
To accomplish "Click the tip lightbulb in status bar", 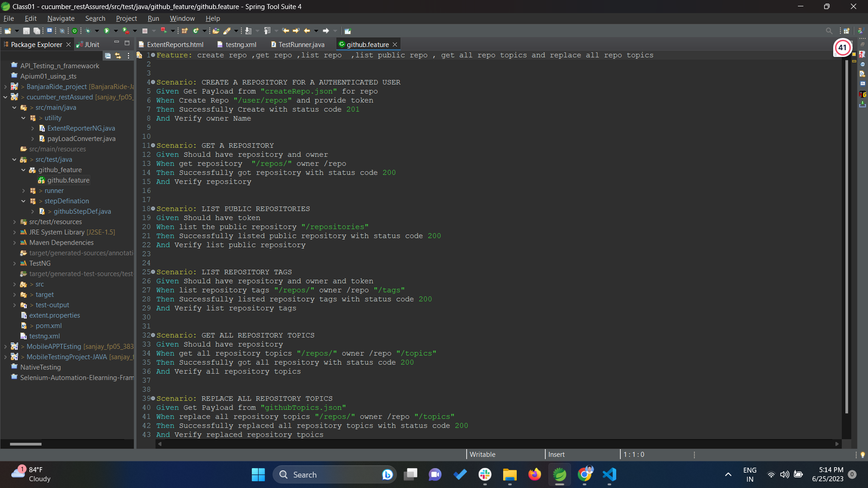I will pos(863,455).
